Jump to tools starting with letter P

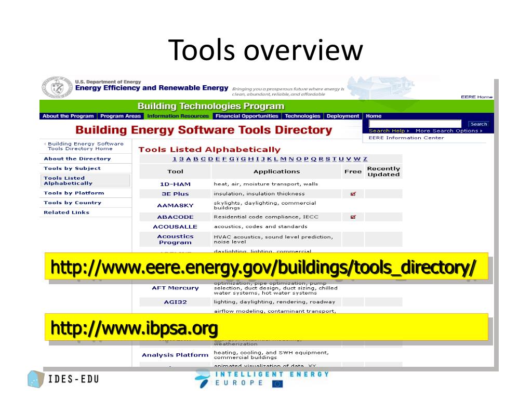(306, 159)
